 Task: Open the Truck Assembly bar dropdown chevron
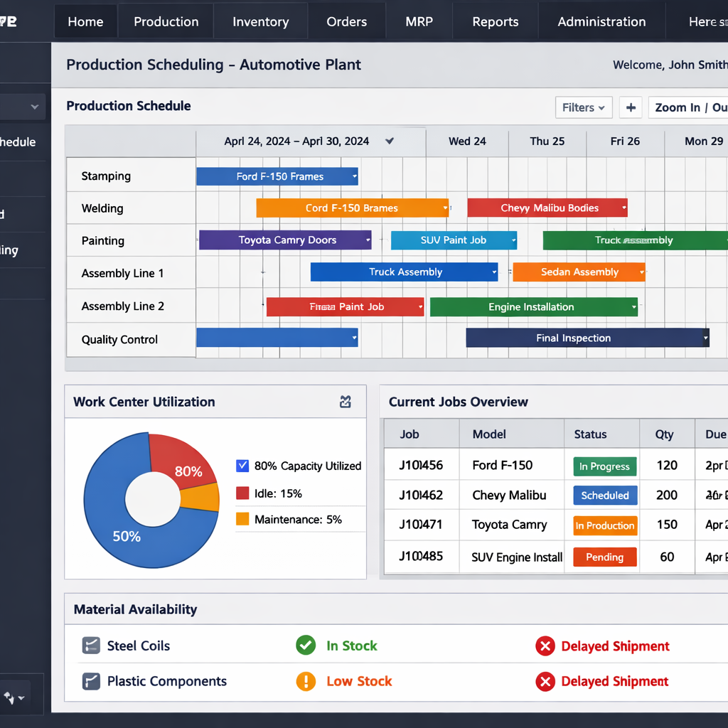click(x=495, y=272)
